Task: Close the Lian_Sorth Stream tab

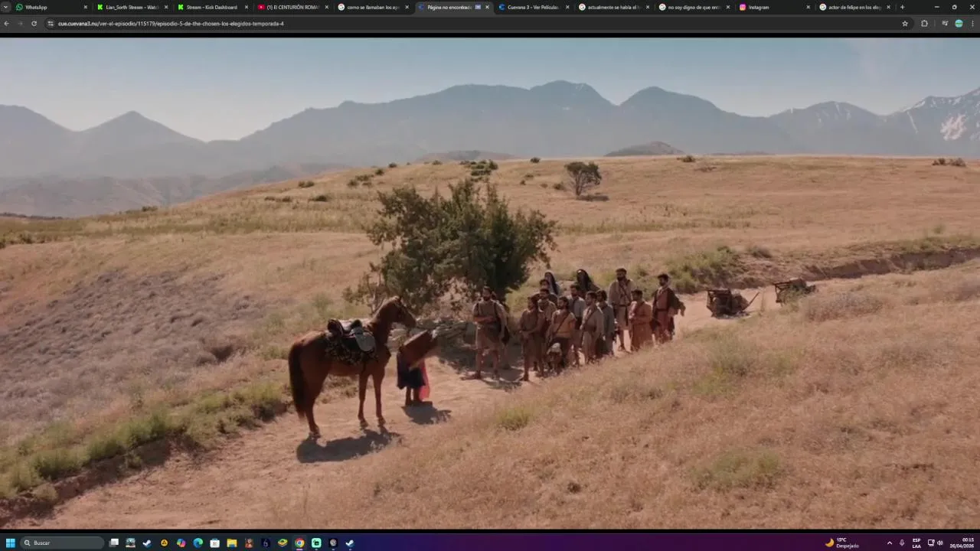Action: [x=165, y=7]
